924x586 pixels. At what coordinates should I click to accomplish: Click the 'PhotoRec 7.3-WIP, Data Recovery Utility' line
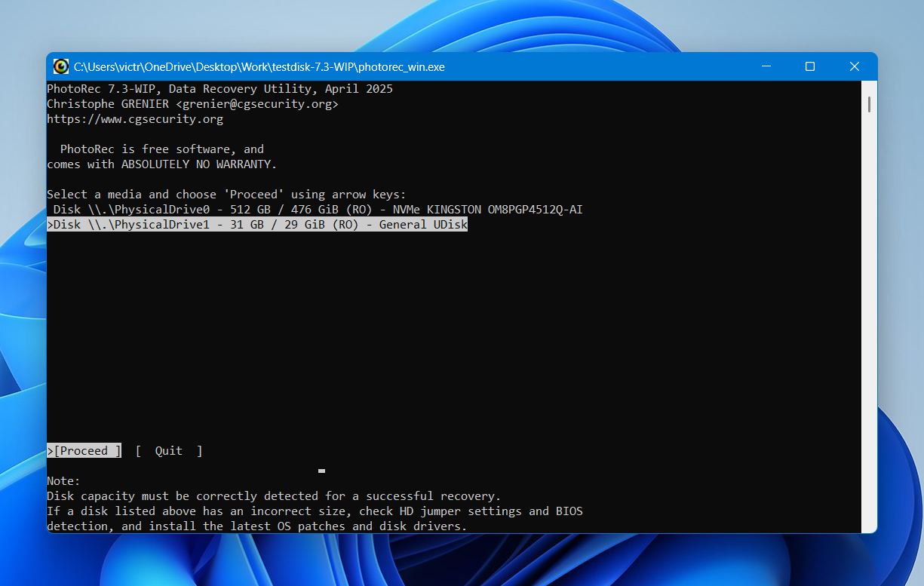219,89
